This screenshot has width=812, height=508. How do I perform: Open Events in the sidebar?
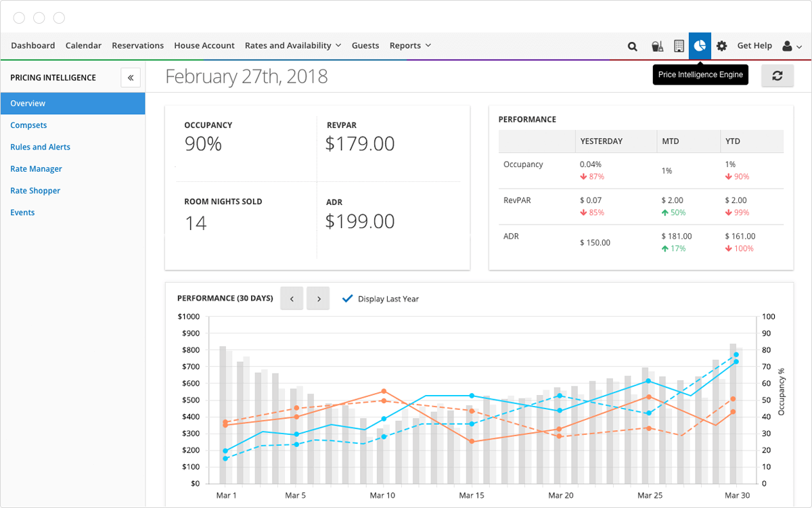tap(22, 212)
